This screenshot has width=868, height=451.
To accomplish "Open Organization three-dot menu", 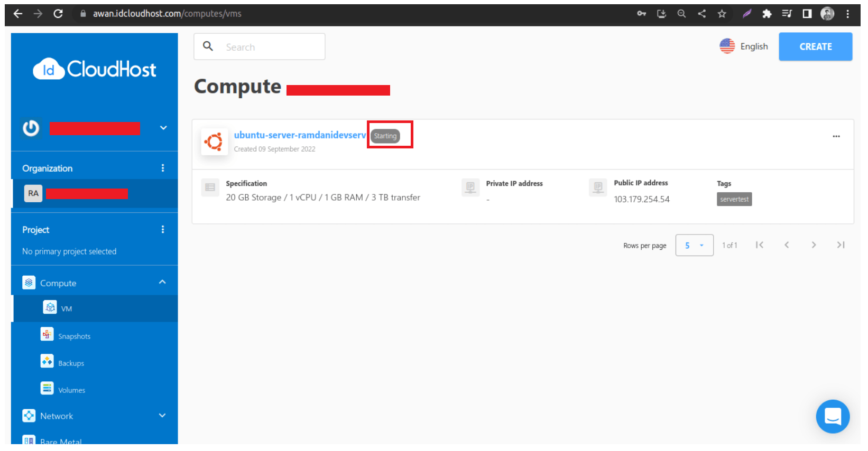I will (x=162, y=168).
